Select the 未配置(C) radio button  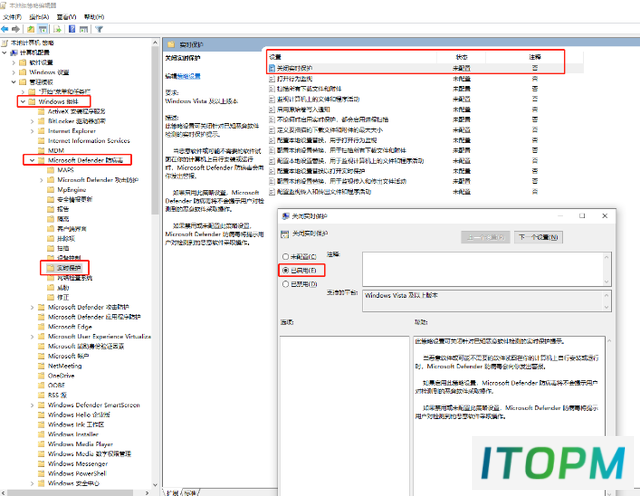coord(286,256)
